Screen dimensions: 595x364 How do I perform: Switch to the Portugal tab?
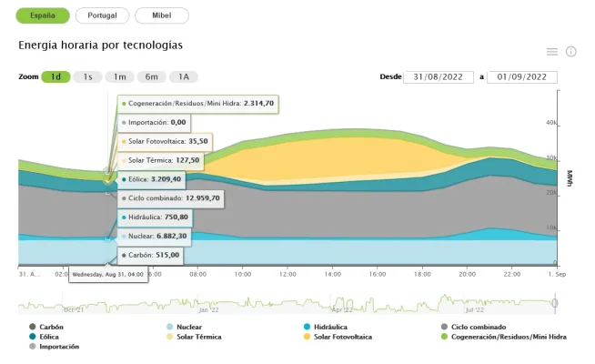(102, 15)
